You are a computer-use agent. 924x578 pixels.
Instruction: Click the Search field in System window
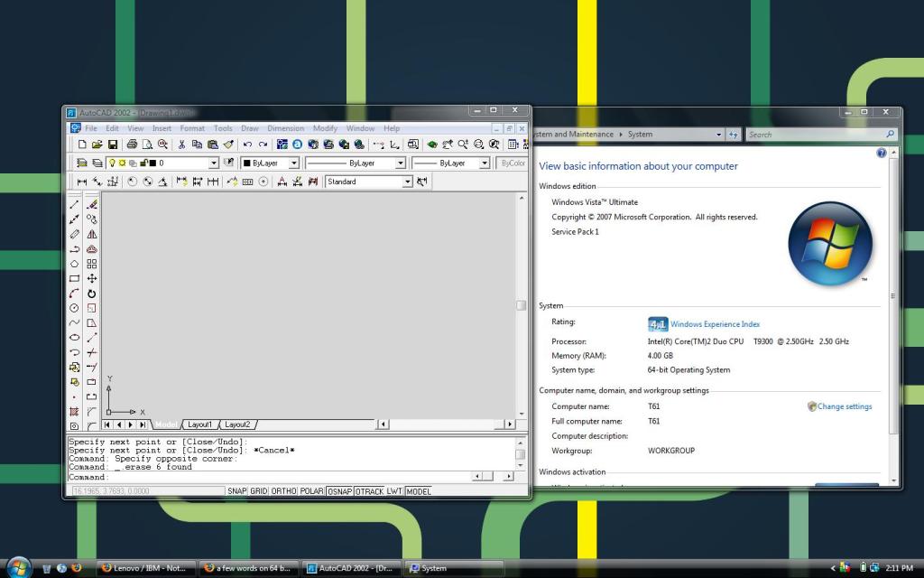(822, 135)
